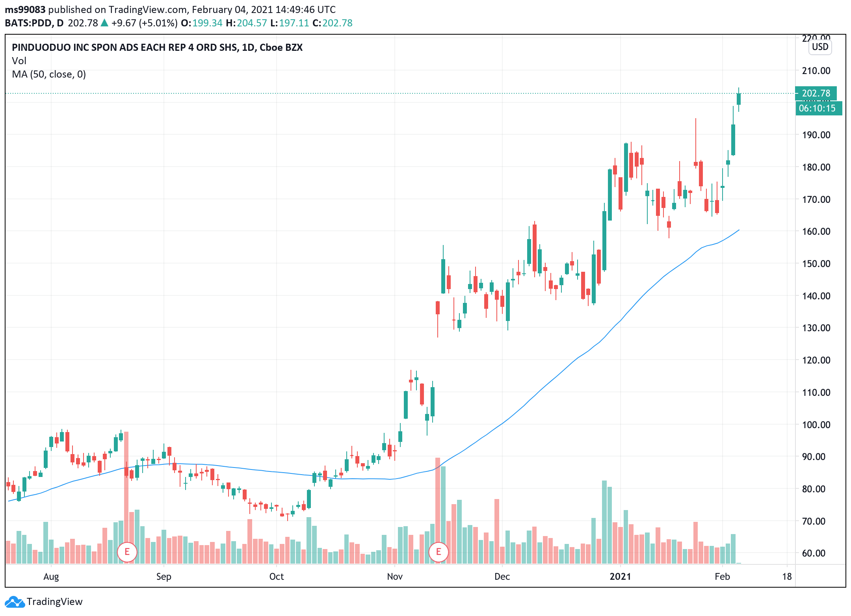The height and width of the screenshot is (616, 851).
Task: Click the 202.78 current price tag
Action: pyautogui.click(x=816, y=93)
